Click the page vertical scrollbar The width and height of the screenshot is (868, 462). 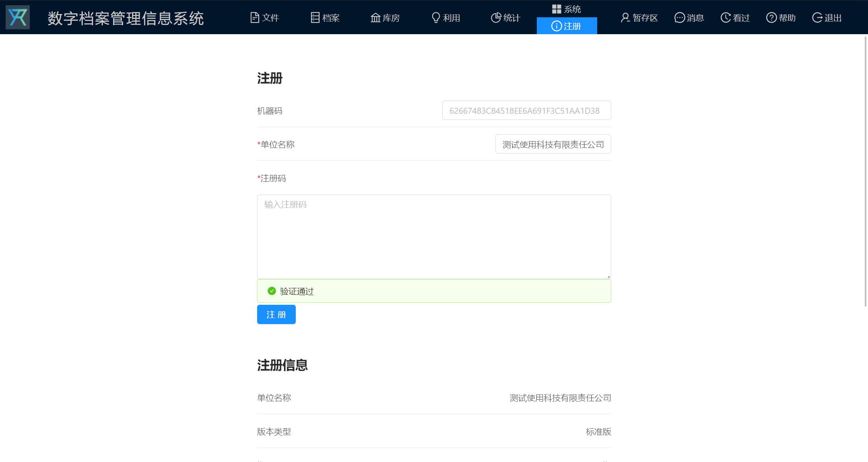click(x=866, y=171)
